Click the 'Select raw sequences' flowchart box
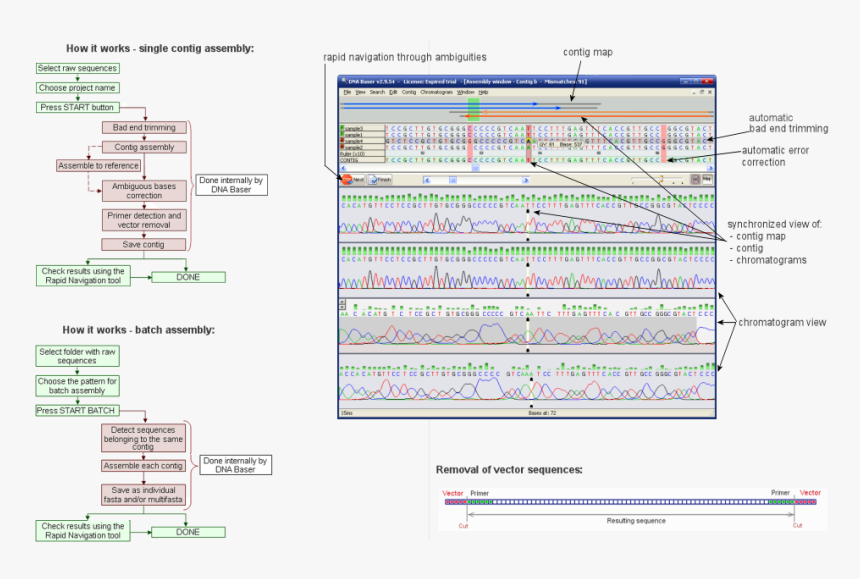This screenshot has height=579, width=860. click(x=77, y=69)
